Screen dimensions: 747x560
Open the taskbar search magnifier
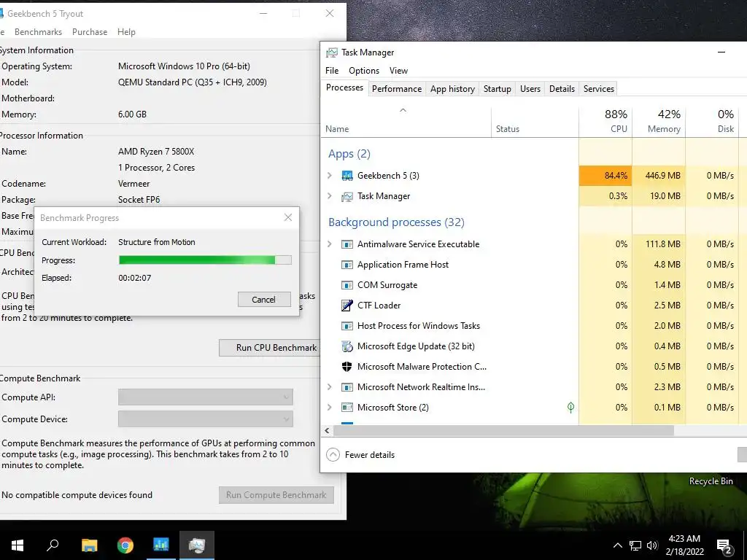coord(53,545)
